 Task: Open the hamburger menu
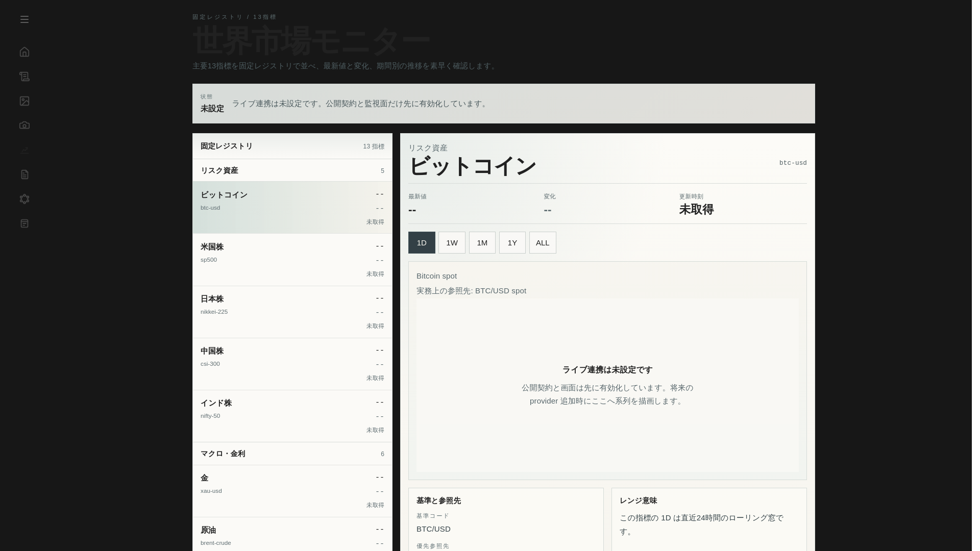point(24,19)
